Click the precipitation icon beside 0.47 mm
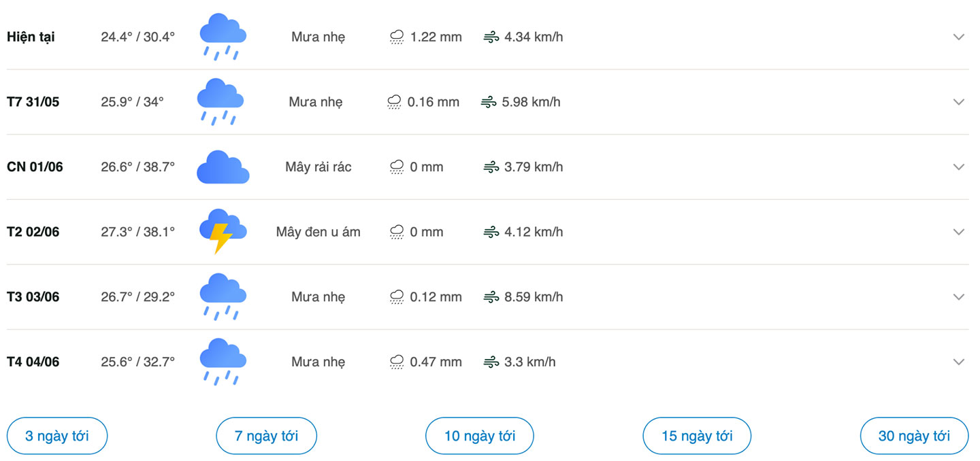Screen dimensions: 980x461 [x=397, y=362]
